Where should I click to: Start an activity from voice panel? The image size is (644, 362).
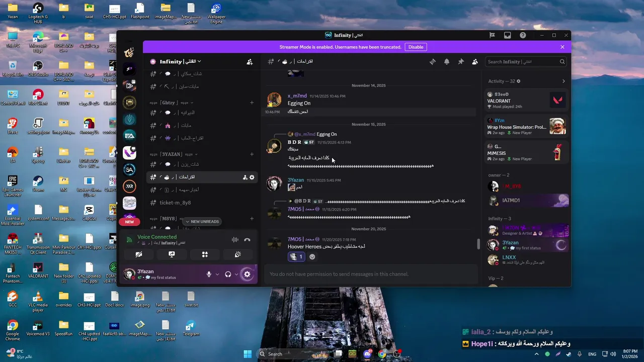click(205, 254)
